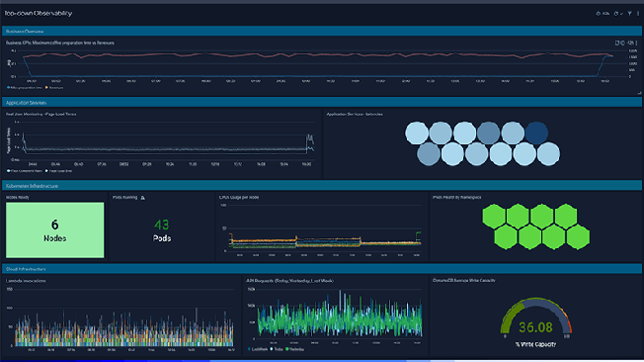The image size is (644, 362).
Task: Open Business KPIs panel in new view icon
Action: pos(617,43)
